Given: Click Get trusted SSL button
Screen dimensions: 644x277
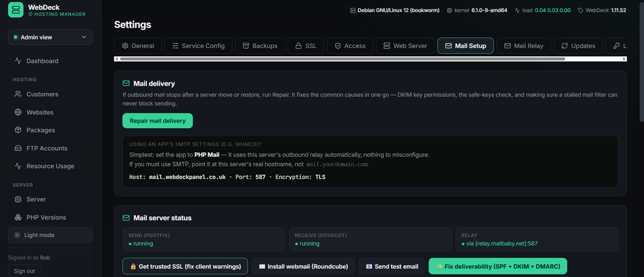Looking at the screenshot, I should [x=185, y=266].
